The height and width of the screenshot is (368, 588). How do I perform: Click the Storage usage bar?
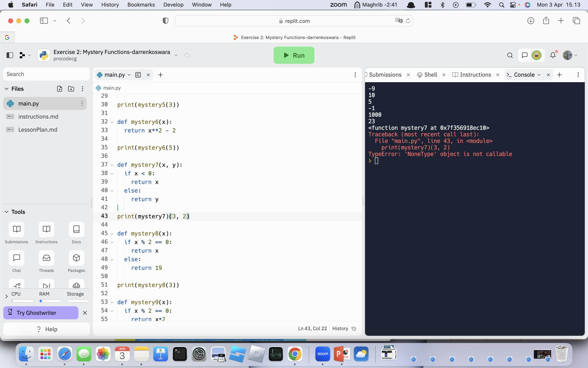coord(78,301)
